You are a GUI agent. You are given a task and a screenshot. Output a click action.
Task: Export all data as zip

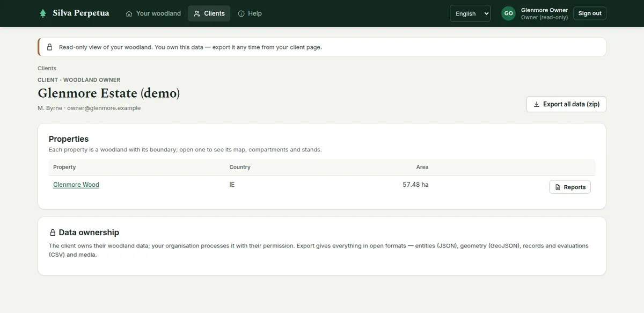(566, 104)
